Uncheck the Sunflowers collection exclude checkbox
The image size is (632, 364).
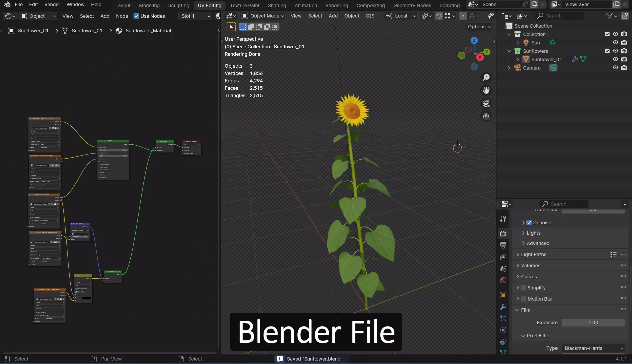tap(607, 51)
